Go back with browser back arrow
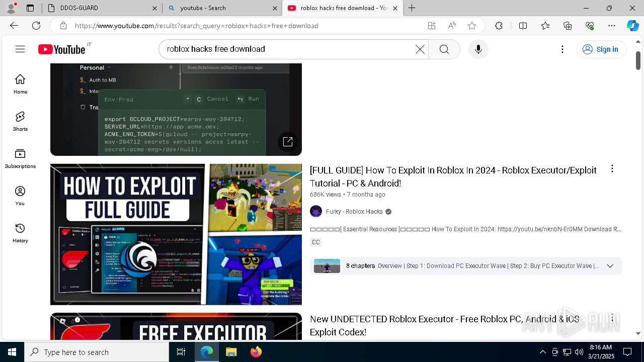The width and height of the screenshot is (644, 362). click(x=14, y=26)
